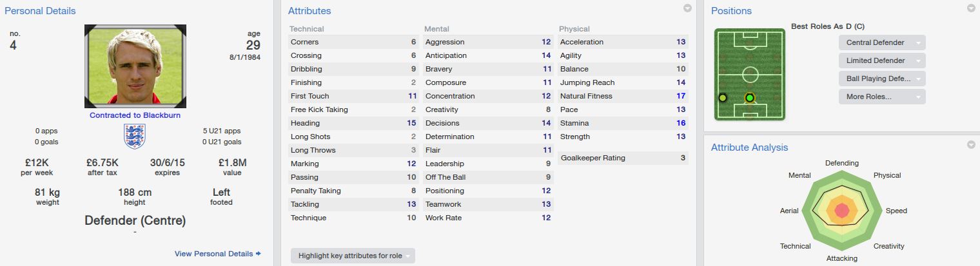Click the Attributes panel heading

point(309,11)
